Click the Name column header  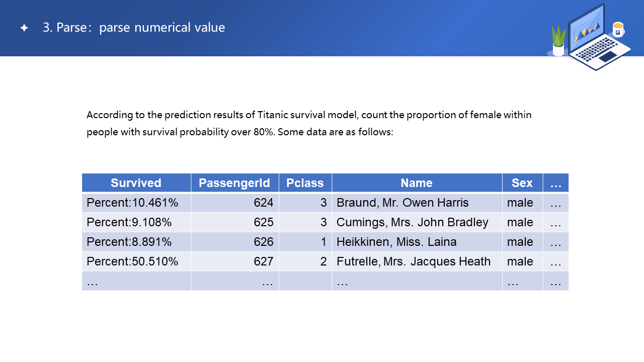(x=417, y=183)
